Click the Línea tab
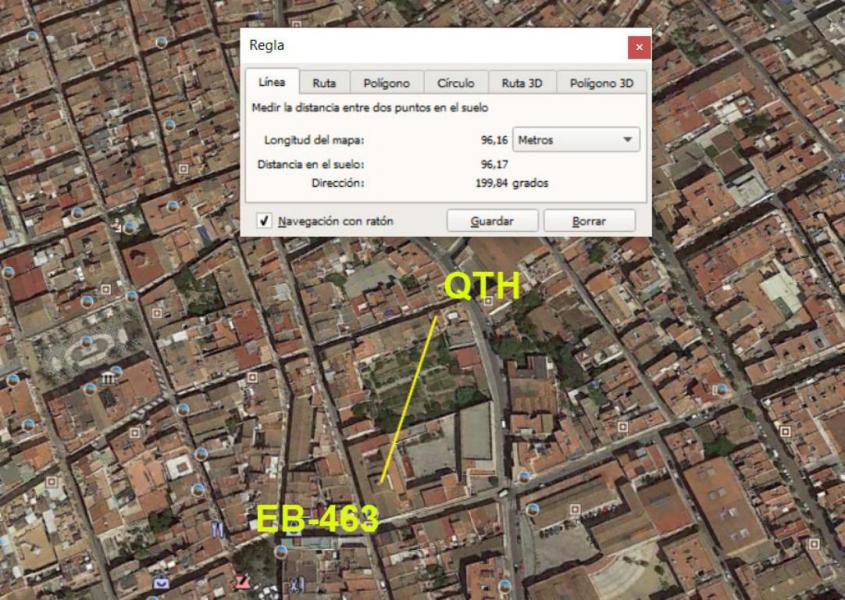This screenshot has width=845, height=600. click(x=271, y=82)
